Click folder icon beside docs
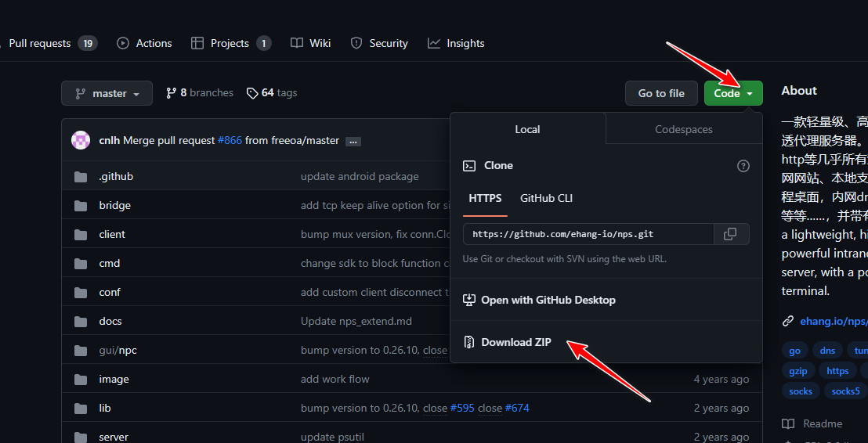This screenshot has height=443, width=868. pyautogui.click(x=81, y=322)
